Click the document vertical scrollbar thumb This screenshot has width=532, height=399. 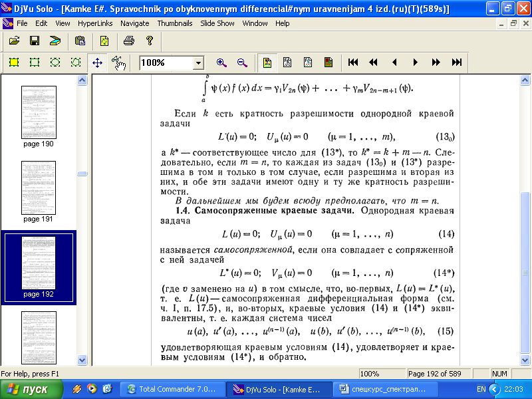(x=525, y=273)
